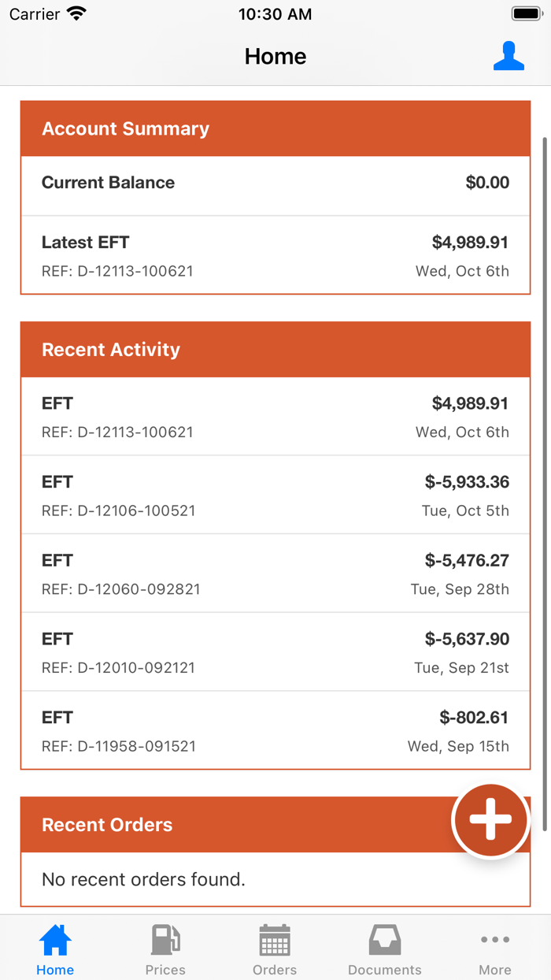551x980 pixels.
Task: Select the Latest EFT entry D-12113-100621
Action: [275, 255]
